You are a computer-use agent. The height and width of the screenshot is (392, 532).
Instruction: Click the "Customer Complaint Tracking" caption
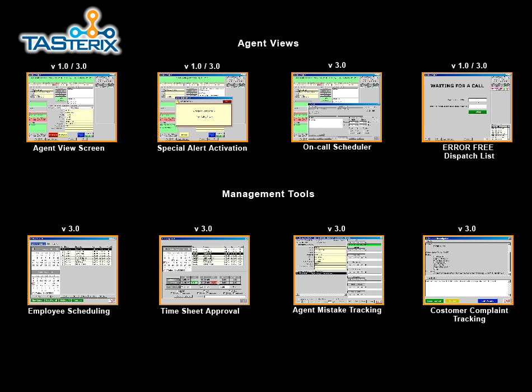[x=469, y=315]
